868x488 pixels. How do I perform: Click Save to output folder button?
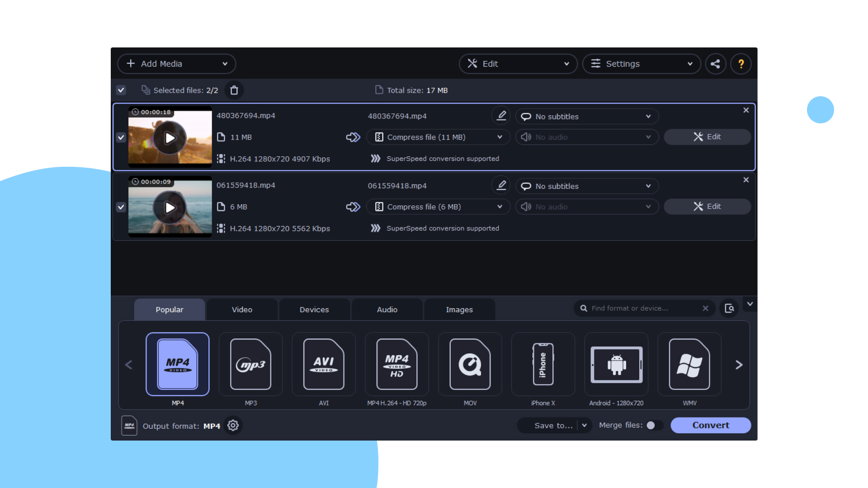pyautogui.click(x=554, y=426)
